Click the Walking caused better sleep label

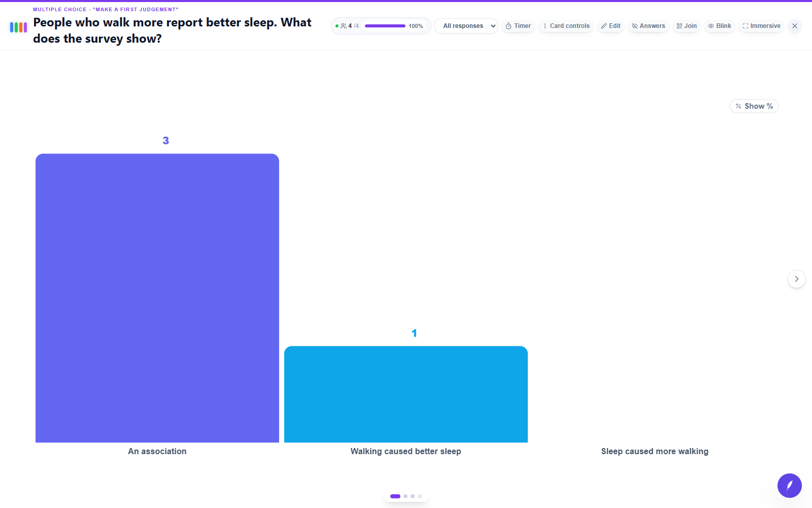tap(406, 451)
